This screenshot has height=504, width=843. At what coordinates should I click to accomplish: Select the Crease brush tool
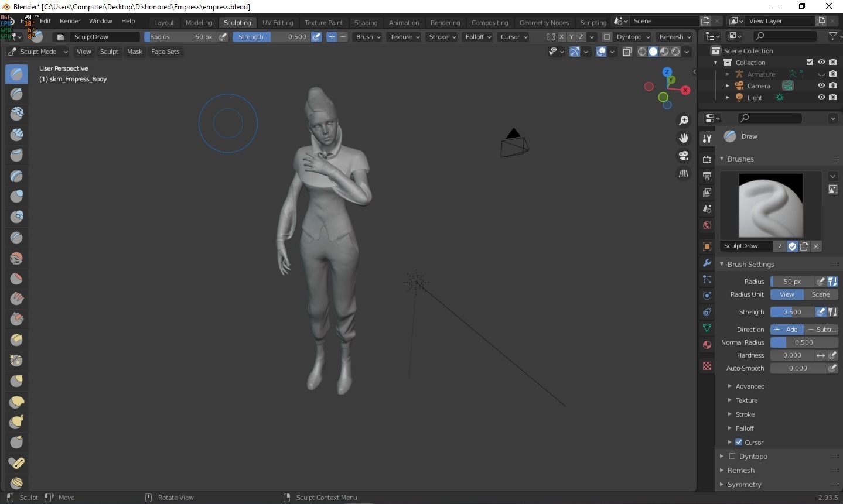tap(16, 237)
